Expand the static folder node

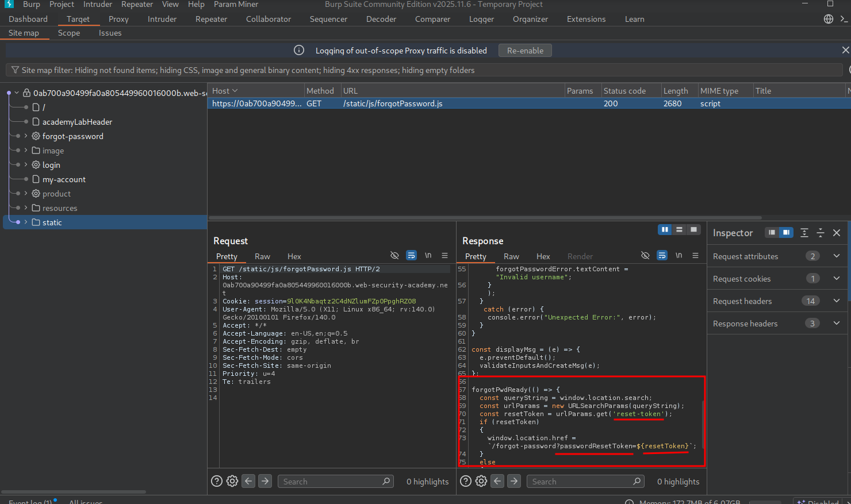(x=26, y=222)
